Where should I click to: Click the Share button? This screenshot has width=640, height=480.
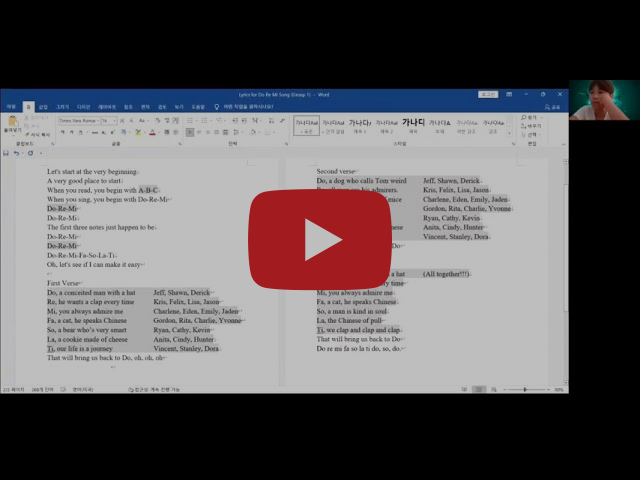[x=552, y=107]
